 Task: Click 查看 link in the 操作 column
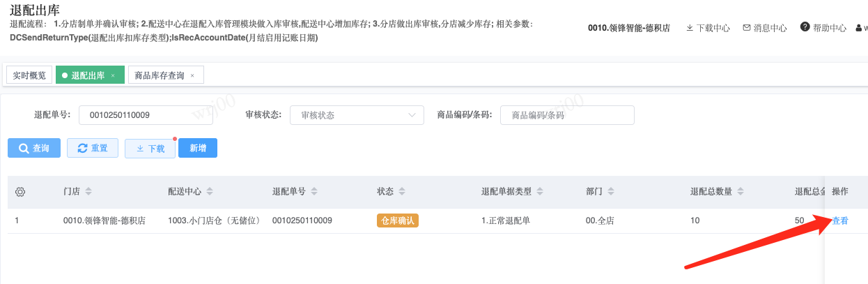(x=840, y=221)
